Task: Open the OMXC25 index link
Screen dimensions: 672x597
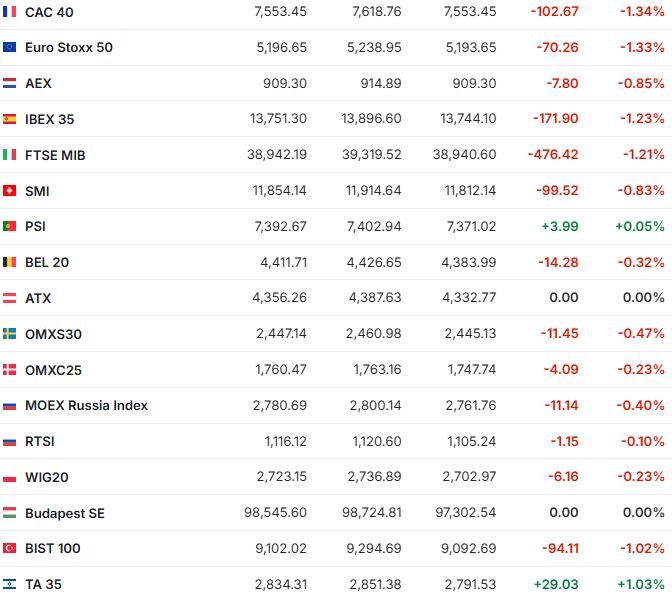Action: point(53,370)
